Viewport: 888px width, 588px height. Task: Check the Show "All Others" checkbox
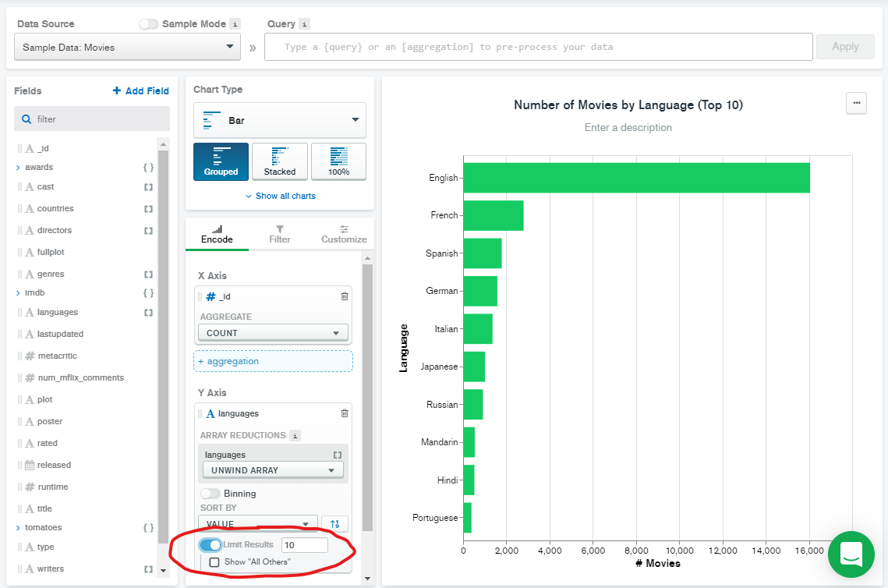214,561
